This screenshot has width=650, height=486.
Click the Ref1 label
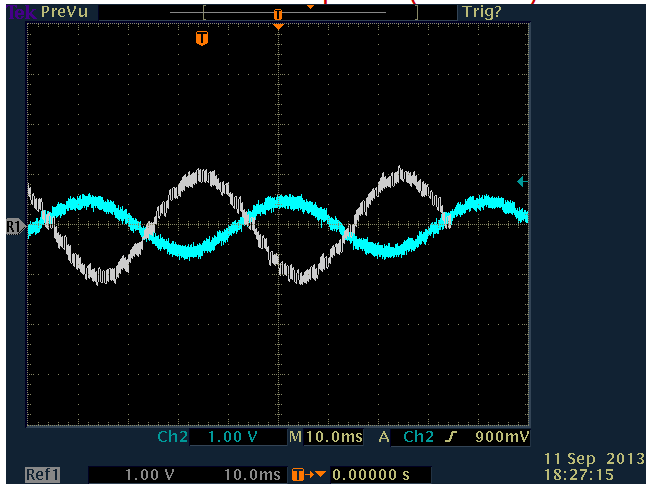43,474
